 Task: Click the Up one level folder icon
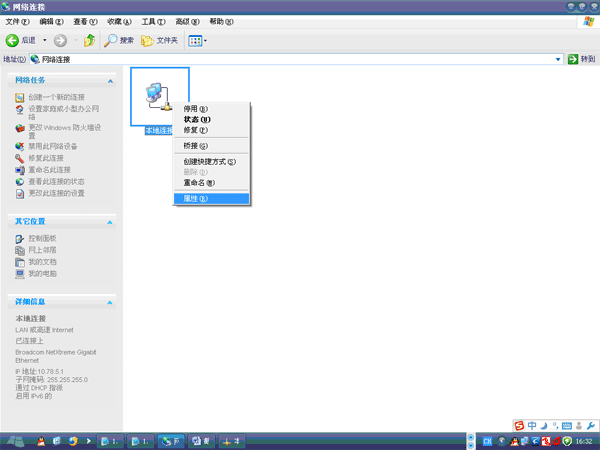tap(89, 41)
